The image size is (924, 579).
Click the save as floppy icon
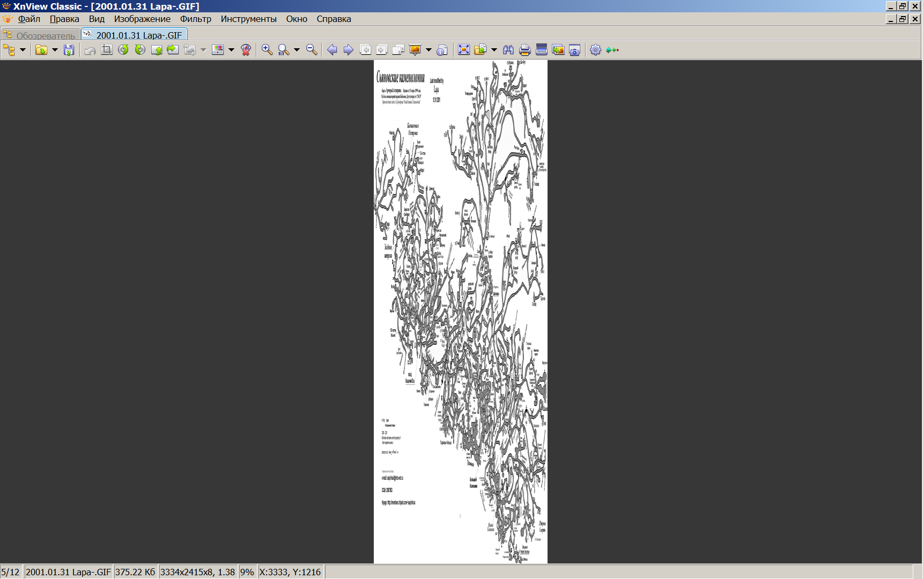pos(69,50)
